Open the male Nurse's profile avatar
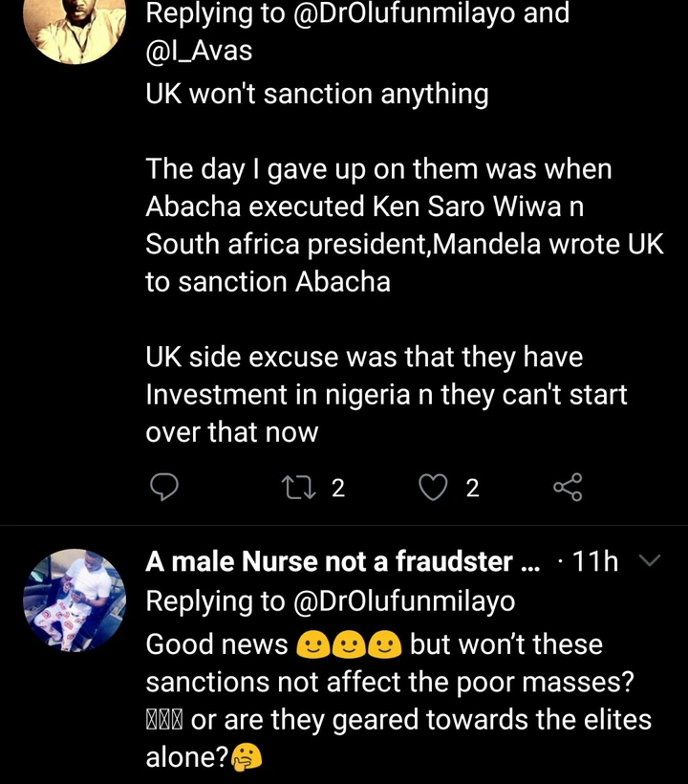Viewport: 688px width, 784px height. pyautogui.click(x=75, y=599)
